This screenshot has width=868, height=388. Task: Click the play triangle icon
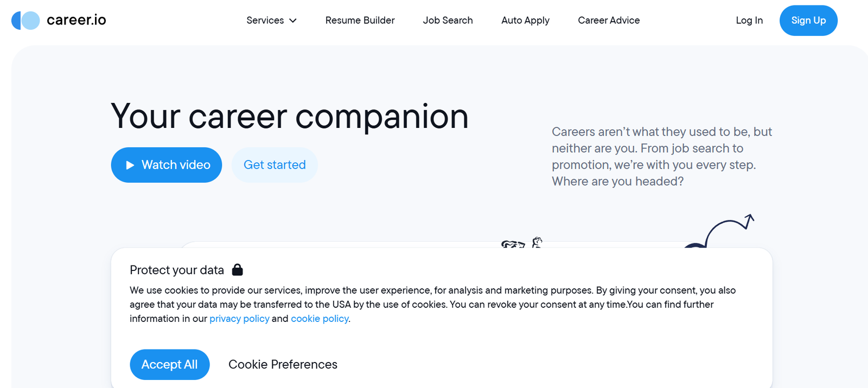coord(130,165)
